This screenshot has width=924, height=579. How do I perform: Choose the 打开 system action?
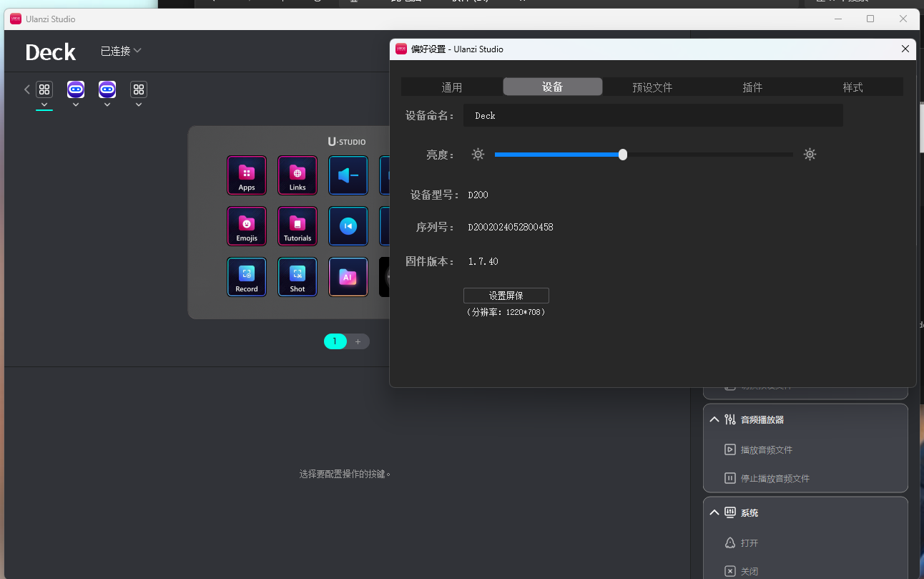(749, 543)
